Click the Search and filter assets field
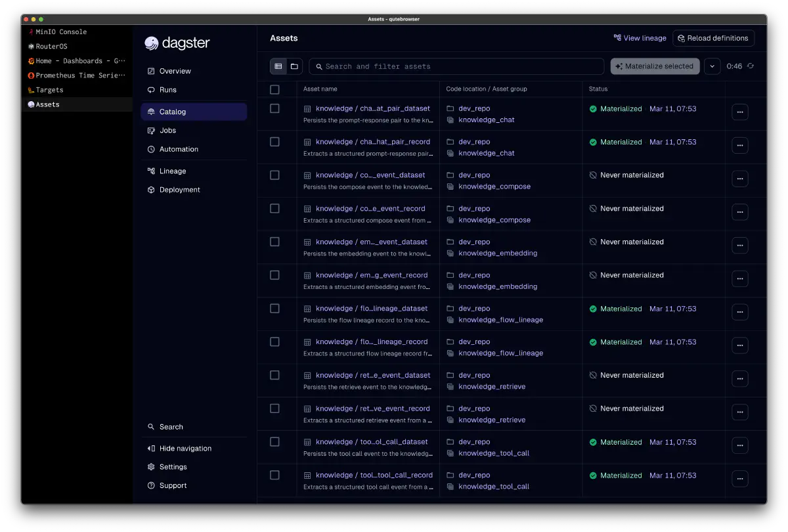The image size is (788, 532). (x=456, y=66)
